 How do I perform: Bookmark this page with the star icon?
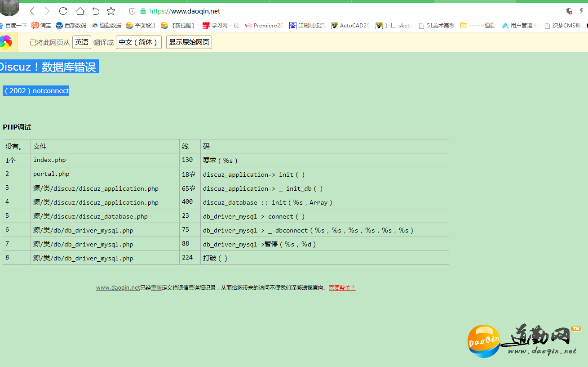coord(111,11)
